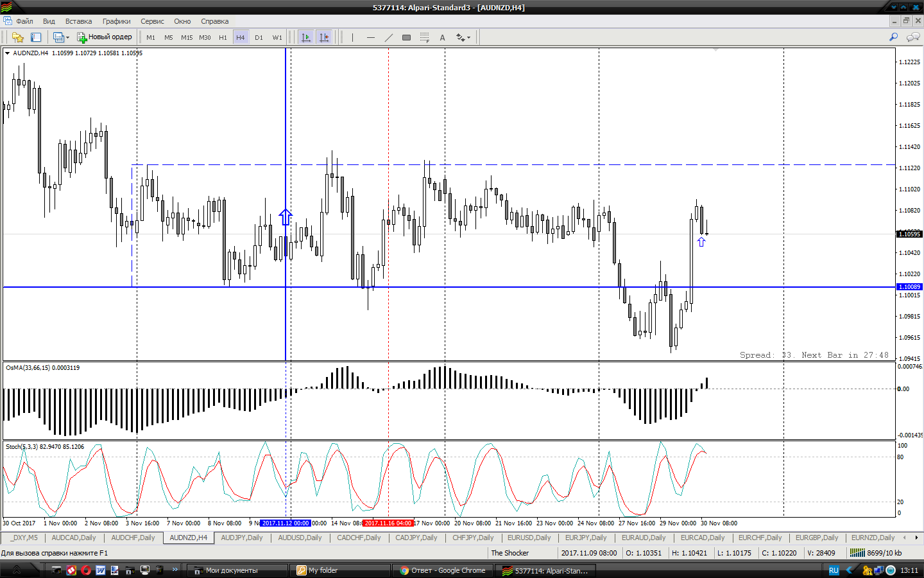This screenshot has width=924, height=578.
Task: Switch chart to M30 timeframe
Action: point(205,37)
